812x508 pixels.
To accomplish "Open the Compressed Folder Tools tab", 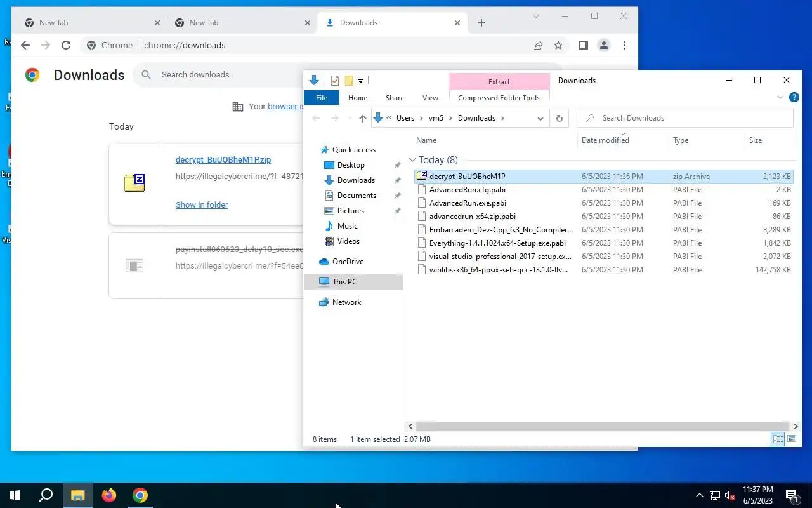I will click(499, 98).
